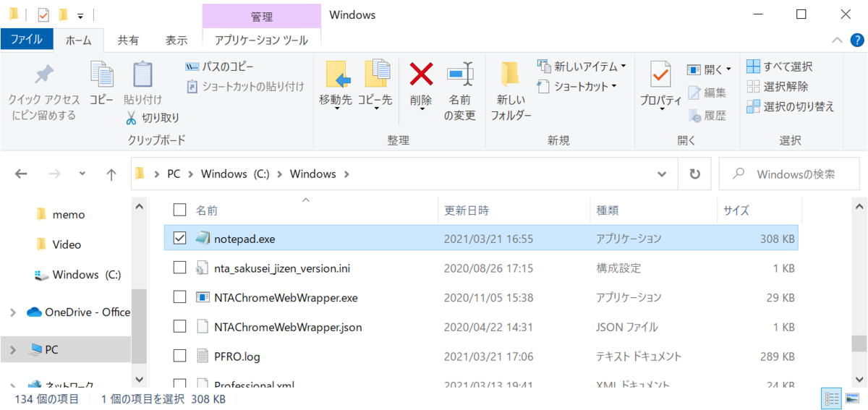Select the PFRO.log file name
This screenshot has width=868, height=410.
[x=237, y=356]
